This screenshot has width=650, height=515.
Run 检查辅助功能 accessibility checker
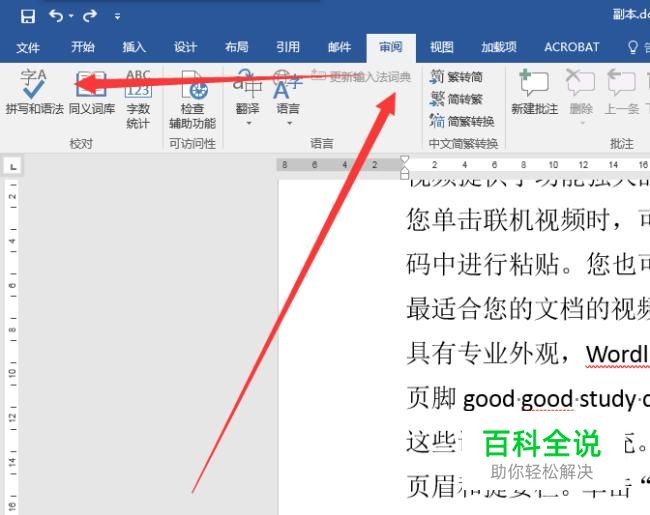[192, 100]
